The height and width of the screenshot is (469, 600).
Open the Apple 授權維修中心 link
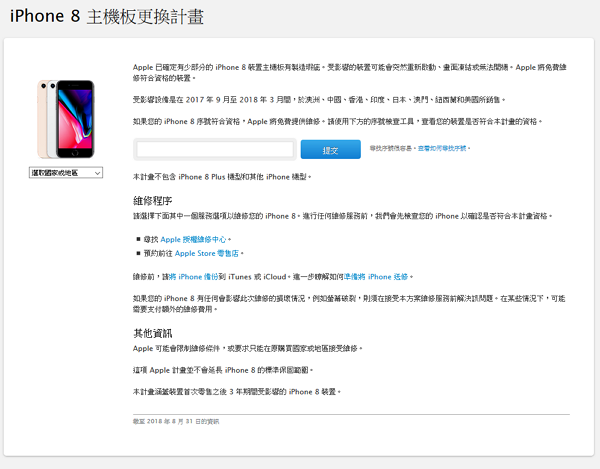193,239
